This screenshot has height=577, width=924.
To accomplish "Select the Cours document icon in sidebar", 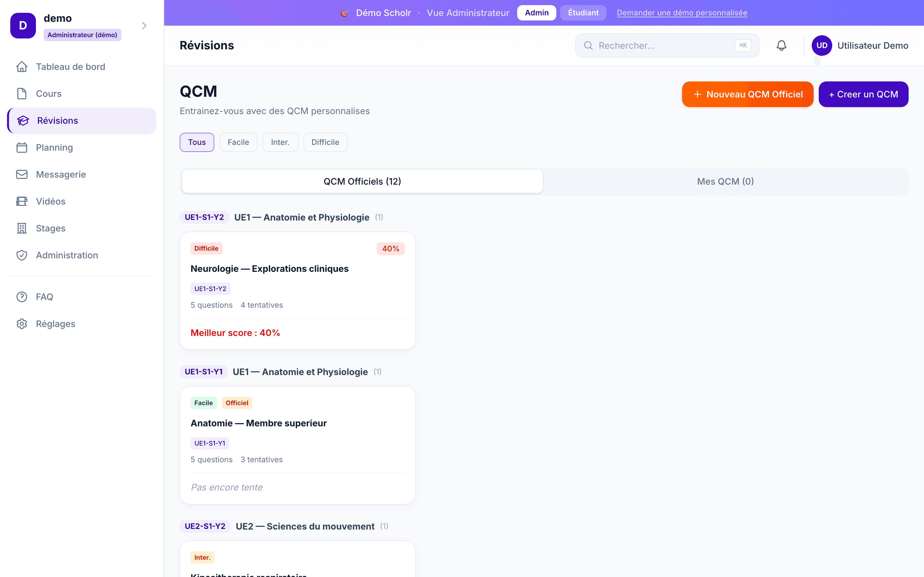I will [x=22, y=94].
